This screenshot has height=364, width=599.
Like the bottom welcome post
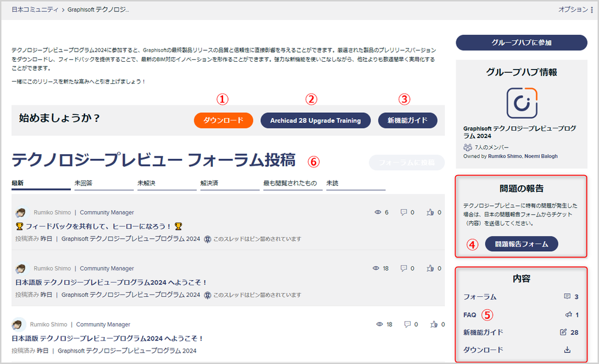(x=434, y=324)
